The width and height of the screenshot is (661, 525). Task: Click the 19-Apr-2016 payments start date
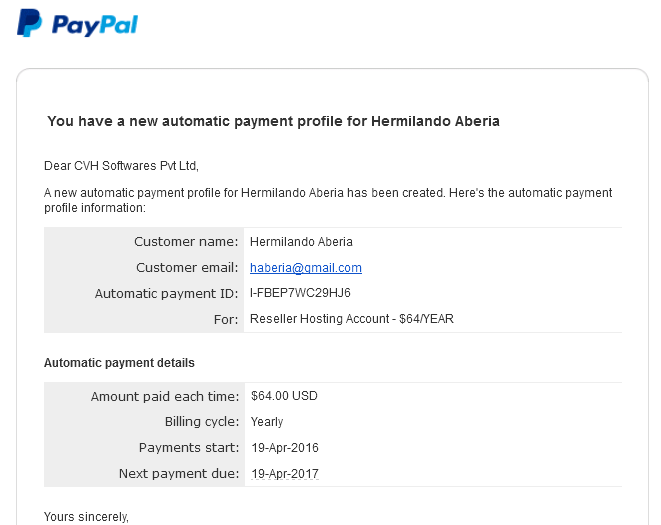click(x=285, y=447)
